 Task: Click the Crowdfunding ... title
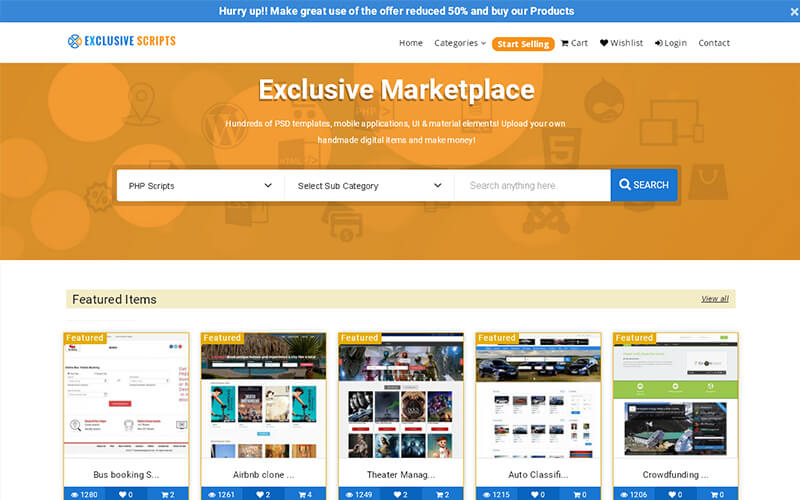coord(676,474)
